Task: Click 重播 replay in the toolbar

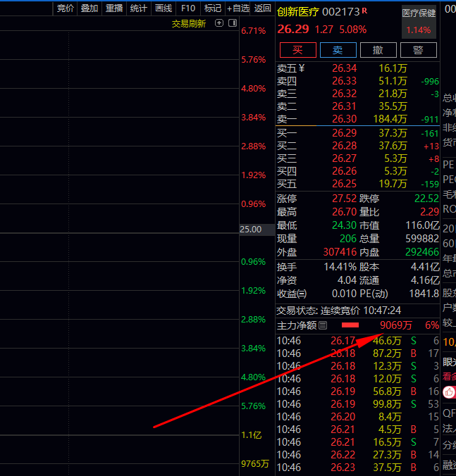Action: (x=114, y=8)
